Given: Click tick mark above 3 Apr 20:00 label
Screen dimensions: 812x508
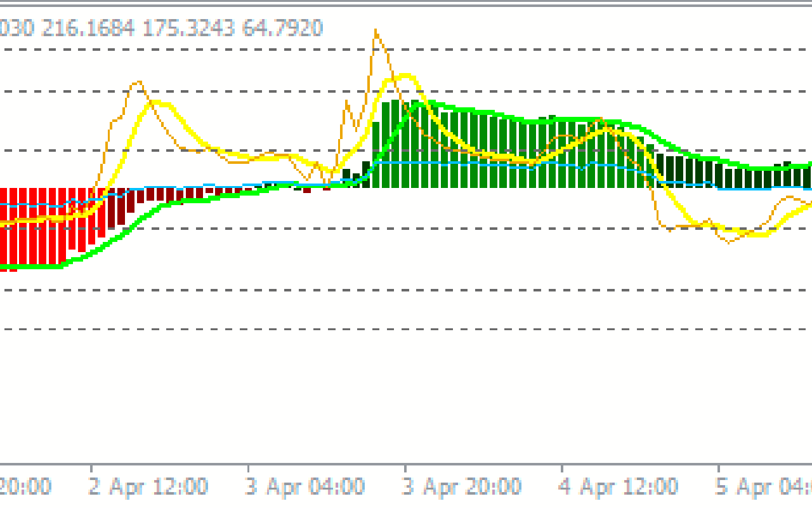Looking at the screenshot, I should [405, 469].
